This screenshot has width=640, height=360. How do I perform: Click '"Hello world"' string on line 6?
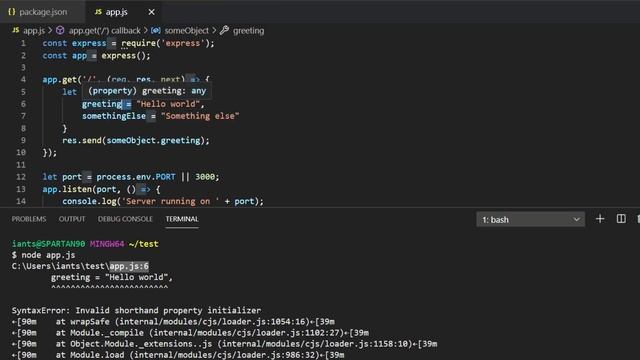click(x=168, y=104)
